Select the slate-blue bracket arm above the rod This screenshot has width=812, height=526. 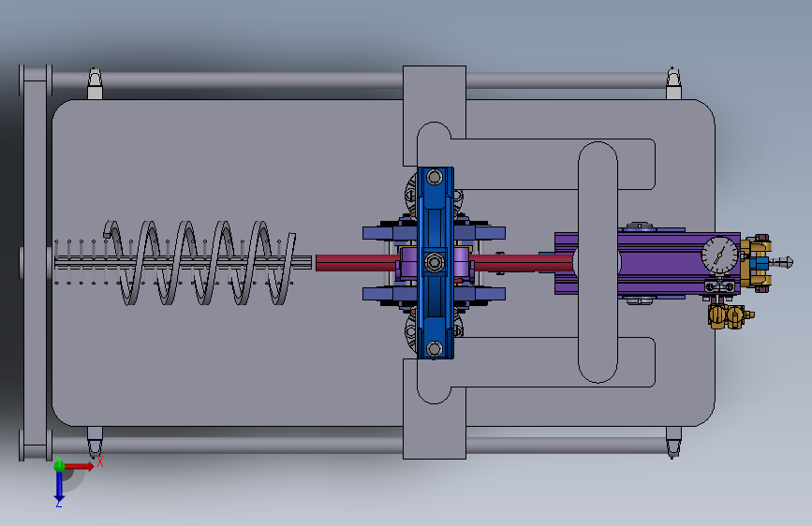click(434, 233)
